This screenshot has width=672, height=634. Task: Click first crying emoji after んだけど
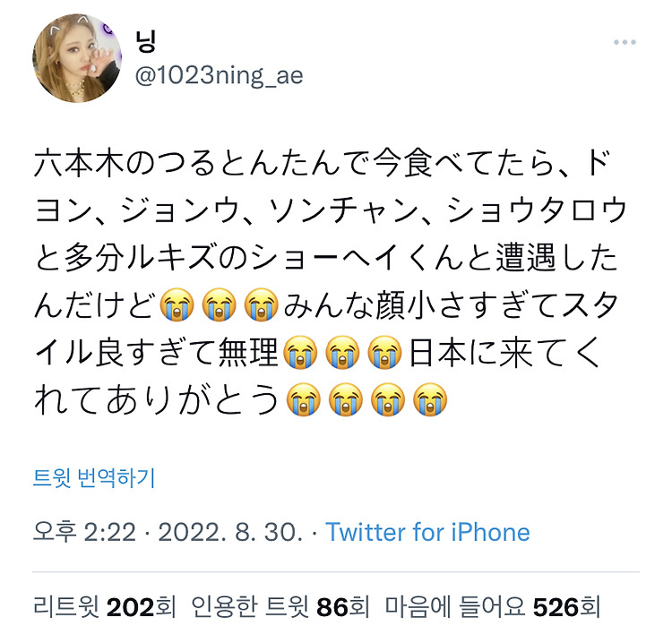coord(177,305)
